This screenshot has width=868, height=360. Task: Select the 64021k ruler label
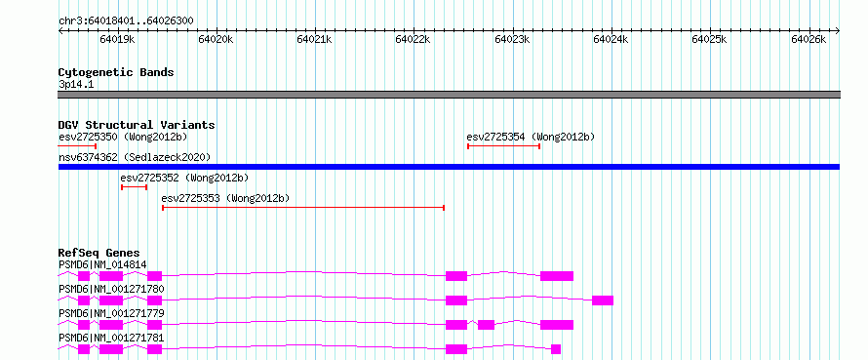click(314, 40)
